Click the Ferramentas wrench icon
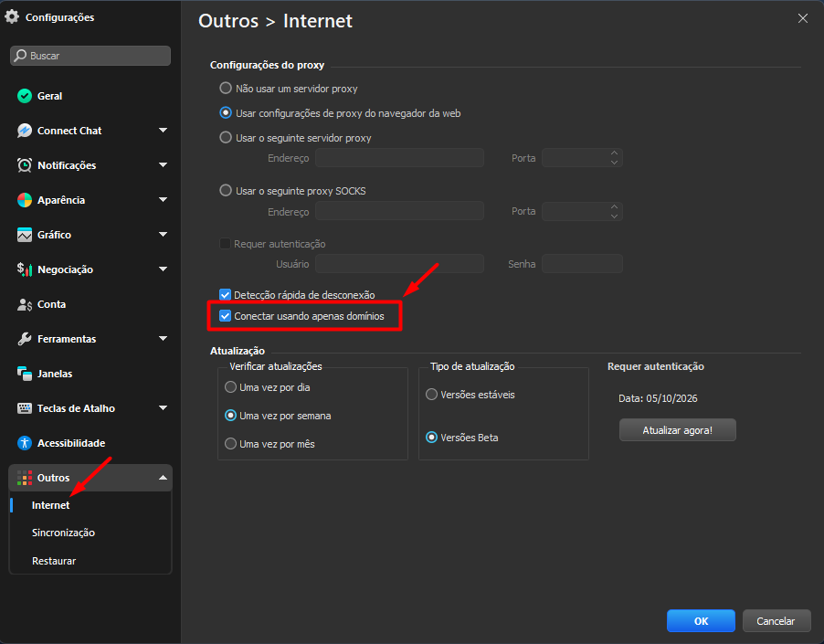Image resolution: width=824 pixels, height=644 pixels. 24,339
